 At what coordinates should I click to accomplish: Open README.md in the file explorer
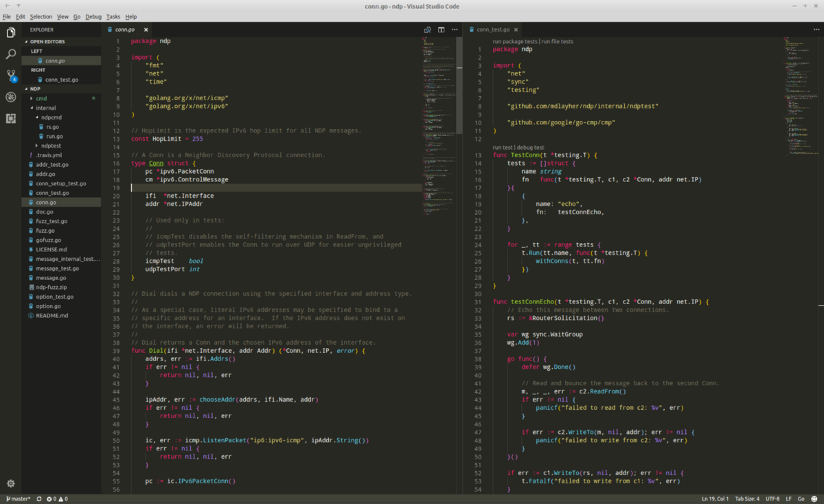(x=51, y=316)
